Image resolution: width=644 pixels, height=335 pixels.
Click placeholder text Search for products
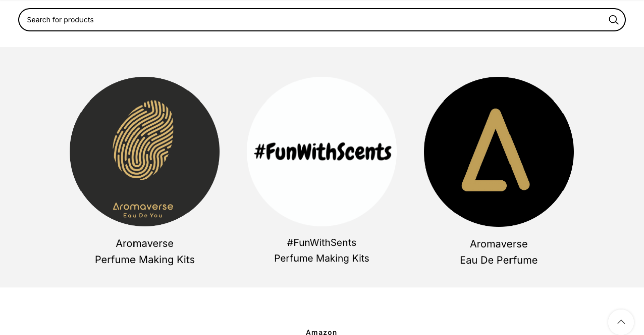60,20
